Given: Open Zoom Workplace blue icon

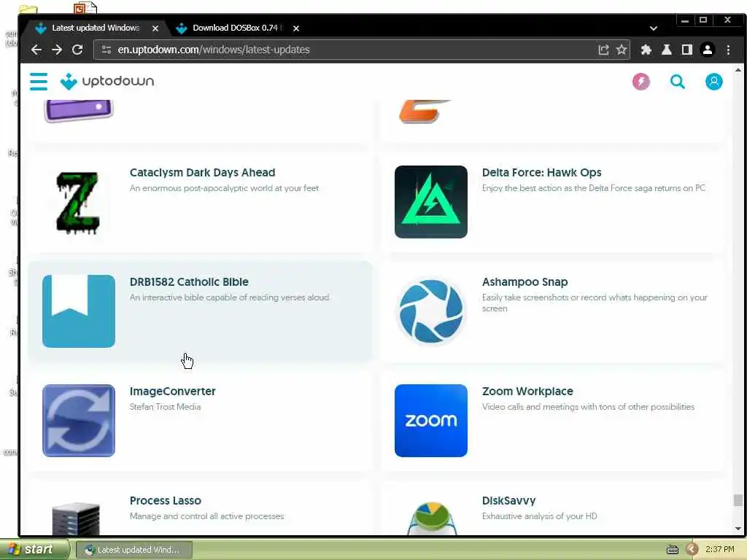Looking at the screenshot, I should (430, 421).
